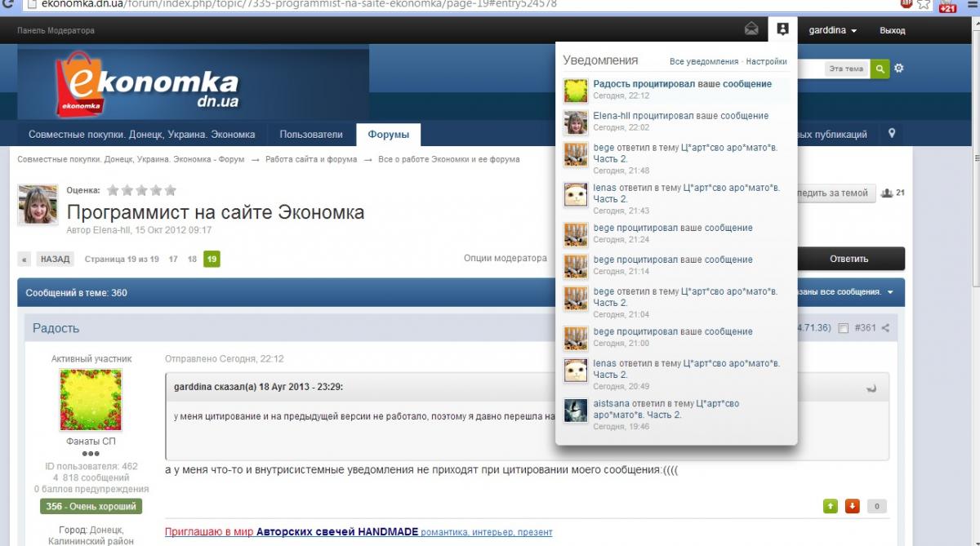Bookmark page with the star icon

click(x=924, y=4)
